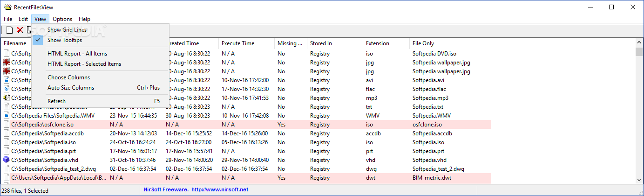Image resolution: width=644 pixels, height=196 pixels.
Task: Click file icon of Softpedia.mp3 row
Action: pyautogui.click(x=7, y=98)
